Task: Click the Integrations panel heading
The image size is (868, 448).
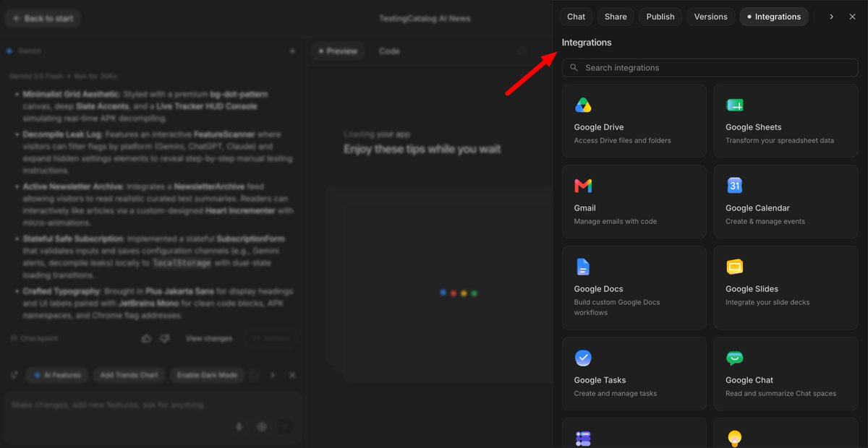Action: (587, 43)
